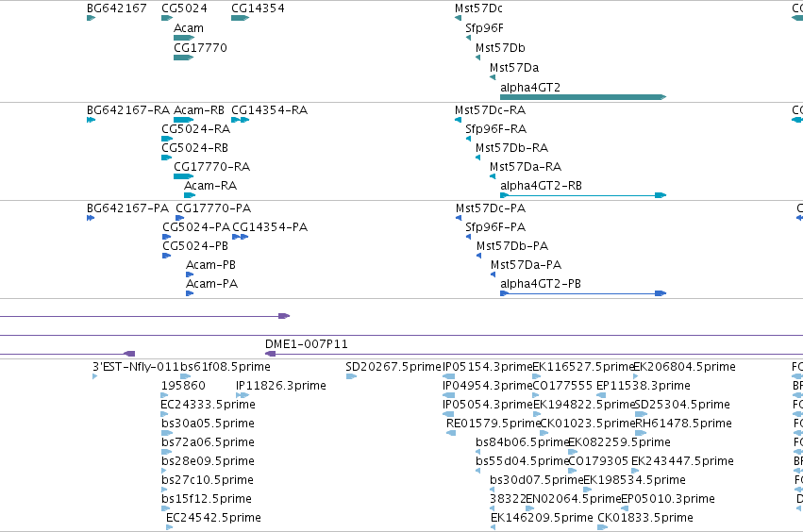Click the CG5024 gene label
803x532 pixels.
(184, 8)
